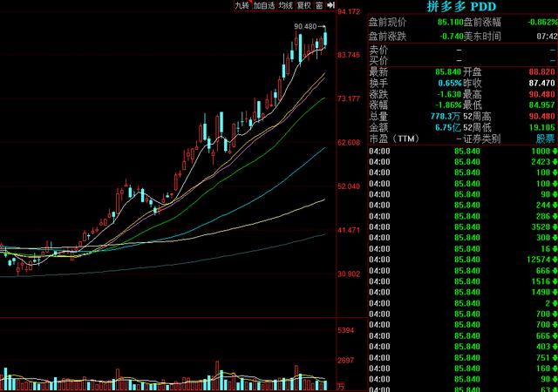Click the 涨幅 value -1.86%

point(448,105)
